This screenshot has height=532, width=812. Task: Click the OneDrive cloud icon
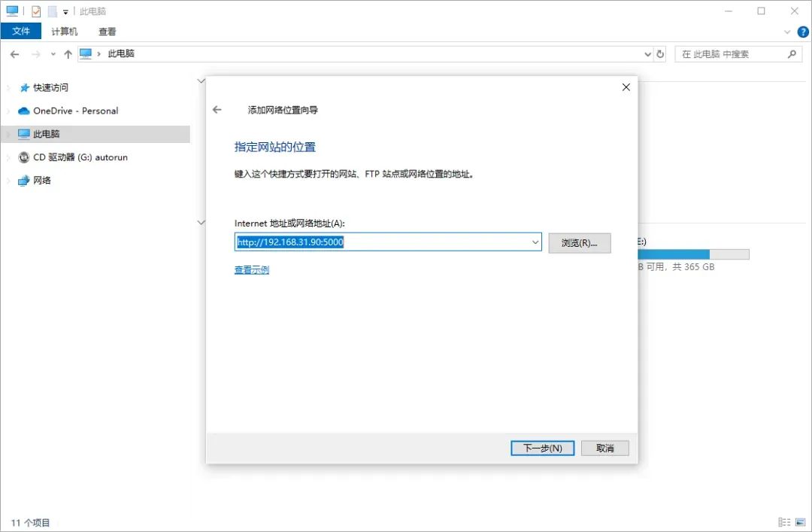tap(24, 111)
